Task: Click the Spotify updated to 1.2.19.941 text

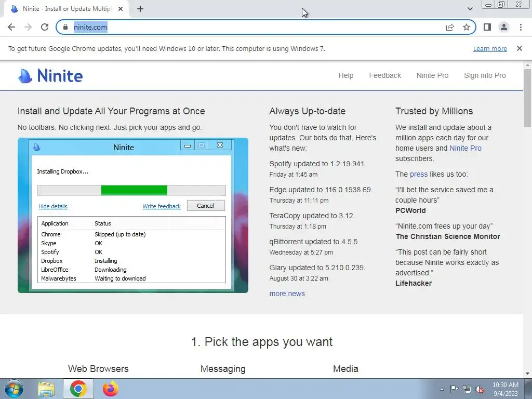Action: [317, 164]
